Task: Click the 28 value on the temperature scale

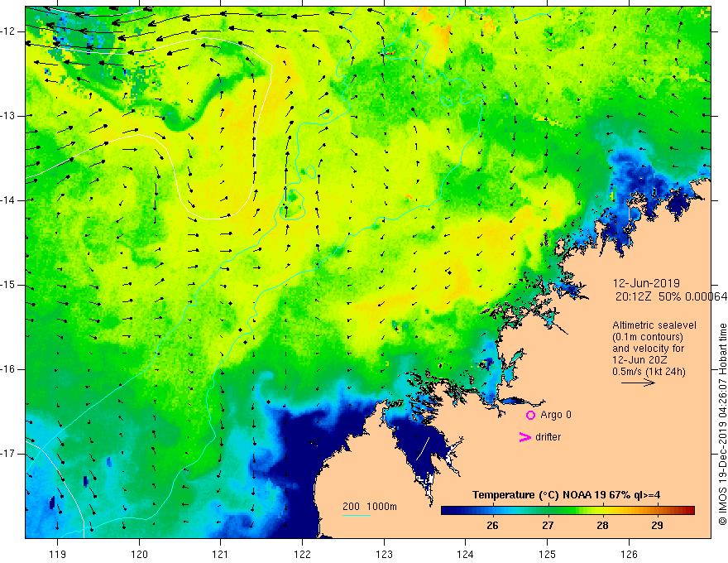Action: click(x=602, y=526)
